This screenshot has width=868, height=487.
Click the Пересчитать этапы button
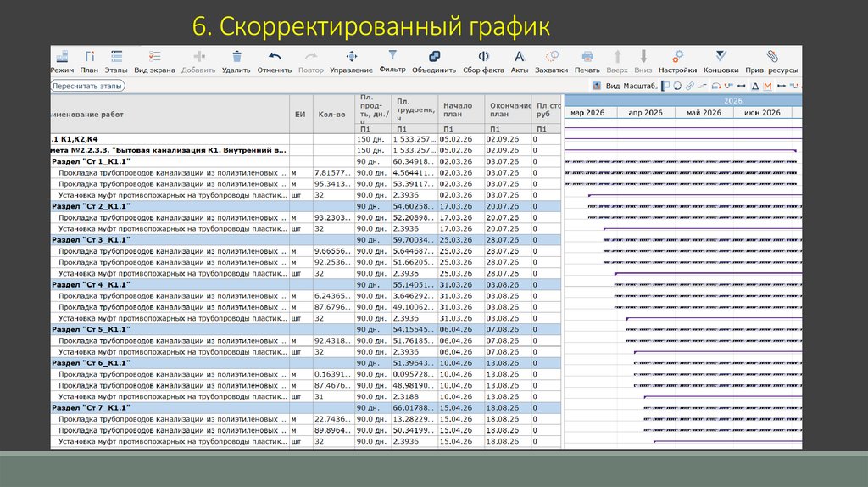[87, 86]
